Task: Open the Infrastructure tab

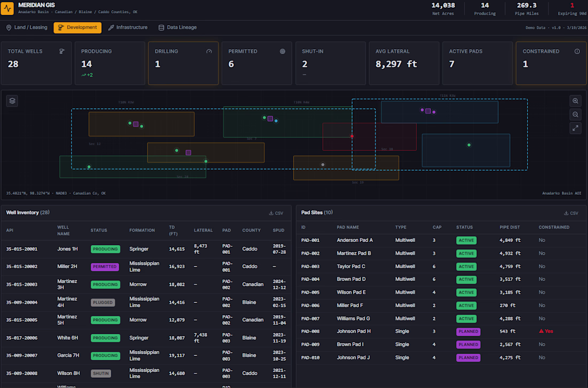Action: point(128,27)
